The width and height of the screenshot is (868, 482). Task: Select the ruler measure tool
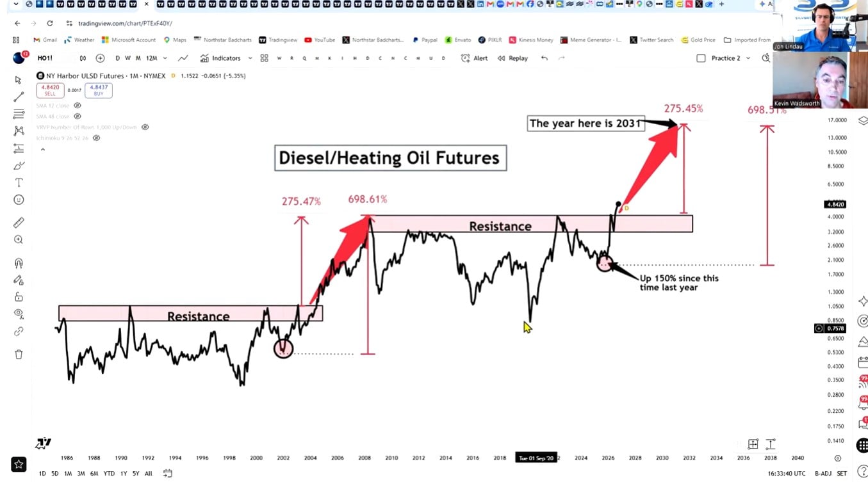pos(19,223)
